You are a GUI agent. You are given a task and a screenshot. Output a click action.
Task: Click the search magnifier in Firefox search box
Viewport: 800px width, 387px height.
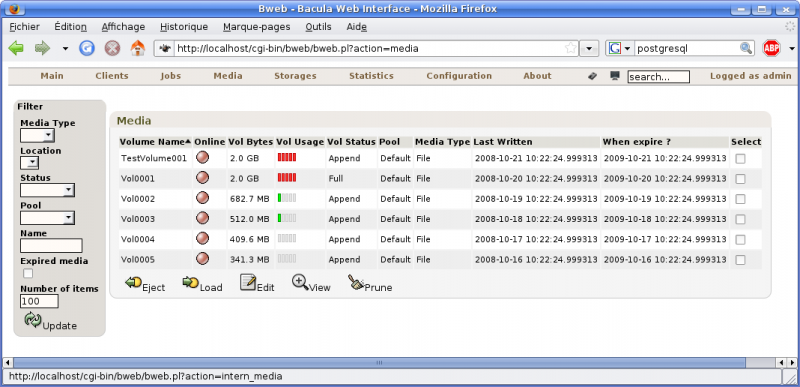coord(746,48)
